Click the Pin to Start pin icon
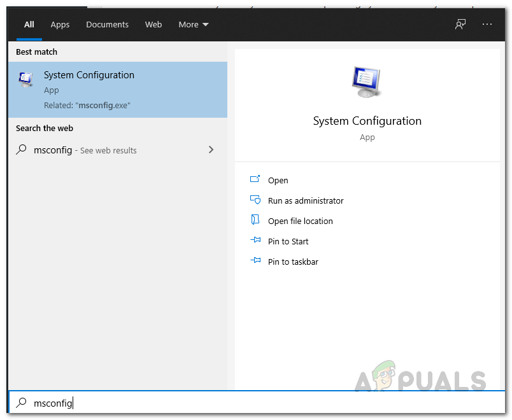Screen dimensions: 512x420 [x=255, y=240]
